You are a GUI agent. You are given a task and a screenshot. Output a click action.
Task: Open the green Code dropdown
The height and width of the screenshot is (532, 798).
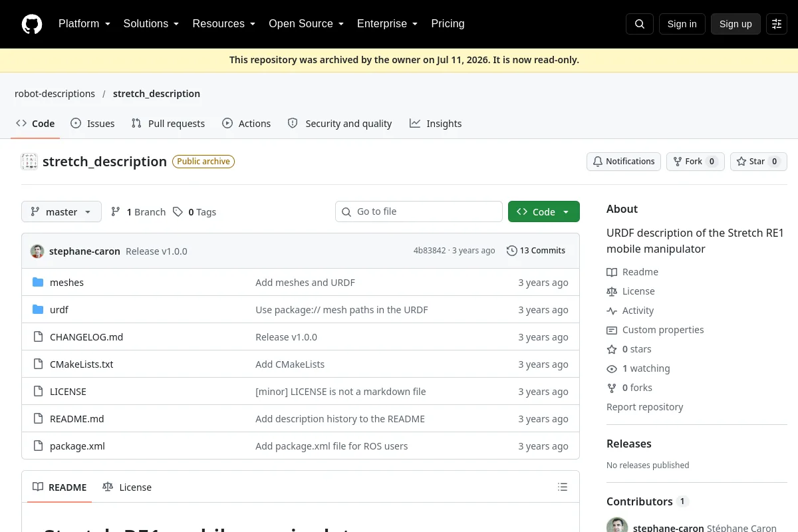coord(544,211)
